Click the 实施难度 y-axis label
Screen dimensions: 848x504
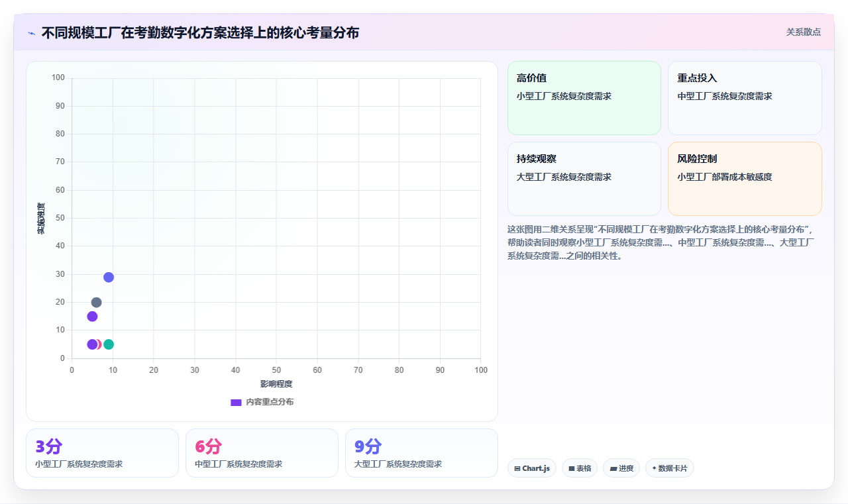coord(41,219)
